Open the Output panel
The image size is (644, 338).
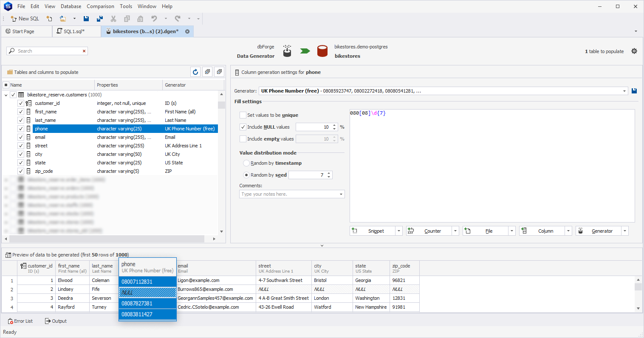click(x=56, y=321)
